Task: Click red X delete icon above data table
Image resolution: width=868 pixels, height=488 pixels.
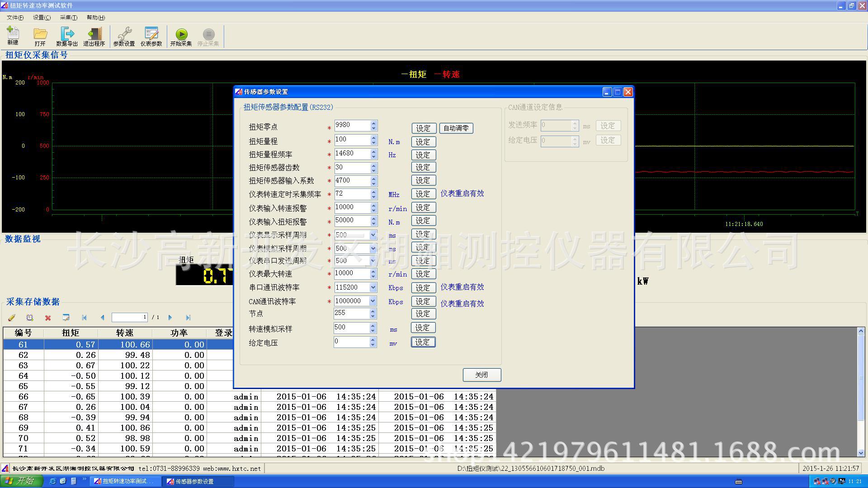Action: coord(48,318)
